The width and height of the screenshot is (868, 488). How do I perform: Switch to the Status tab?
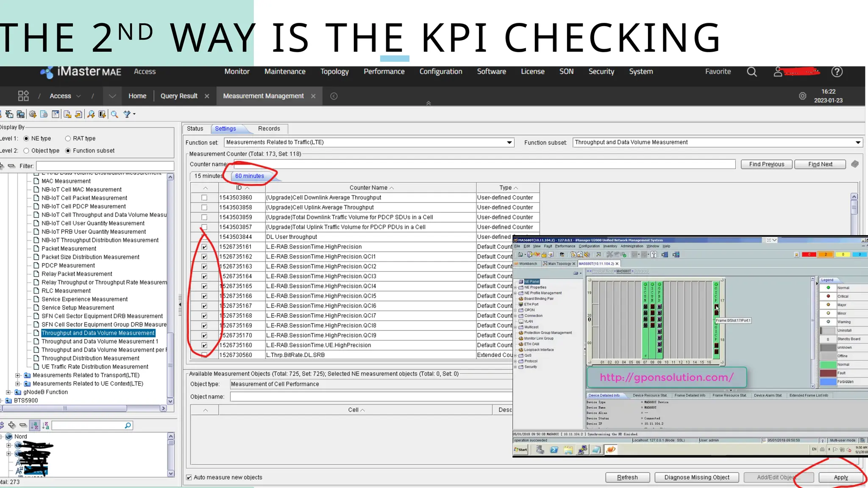(x=195, y=129)
